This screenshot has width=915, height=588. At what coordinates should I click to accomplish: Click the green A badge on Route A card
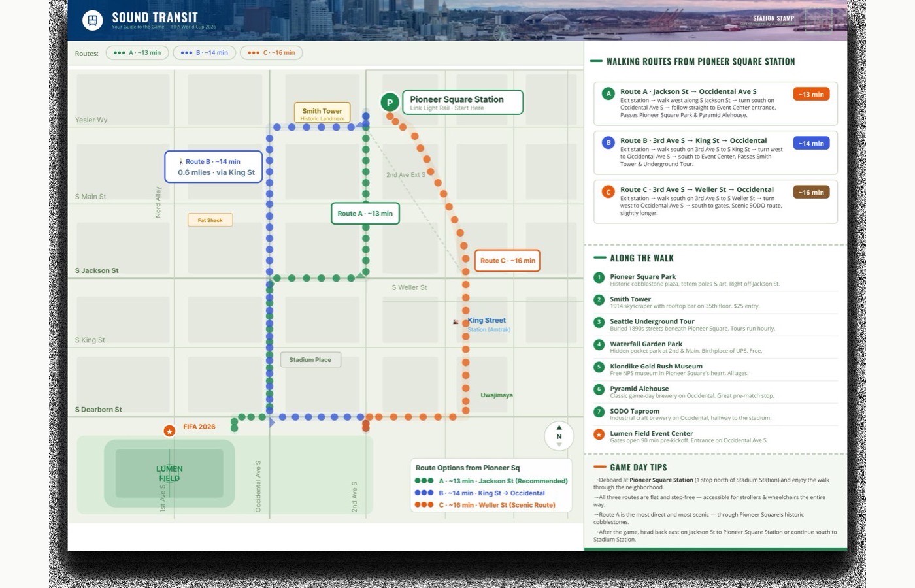coord(608,94)
